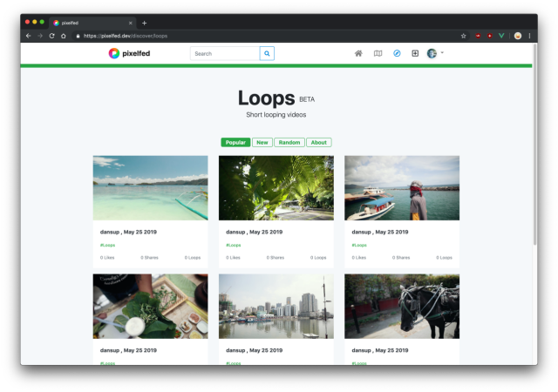Click 0 Shares on the harbor card

401,258
